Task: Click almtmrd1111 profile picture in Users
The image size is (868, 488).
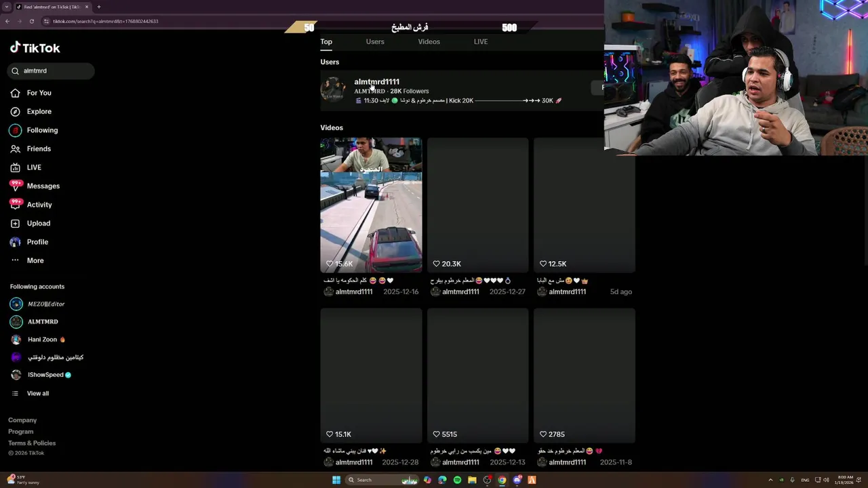Action: point(333,89)
